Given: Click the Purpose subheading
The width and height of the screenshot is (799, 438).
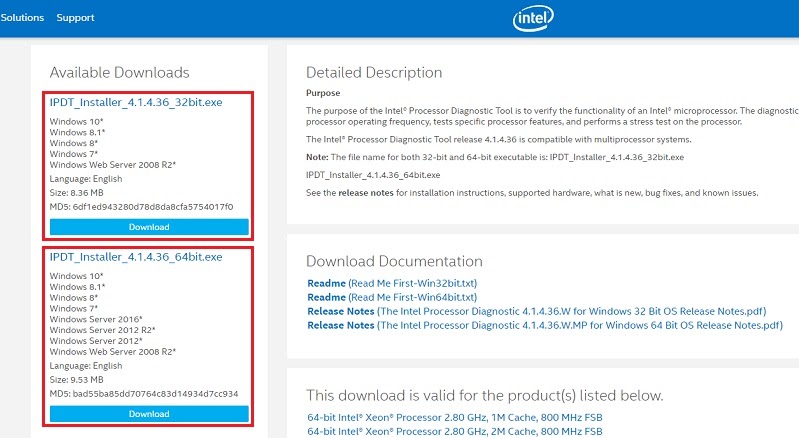Looking at the screenshot, I should (x=323, y=93).
